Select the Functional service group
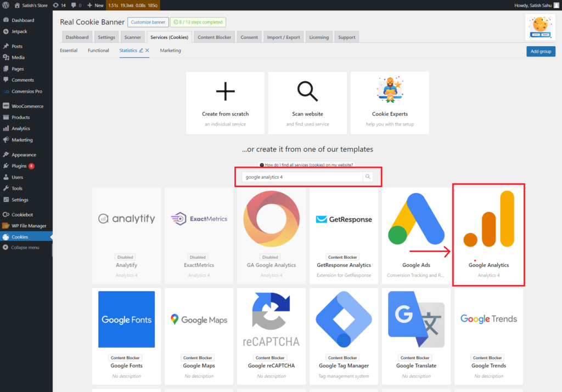 (x=98, y=50)
